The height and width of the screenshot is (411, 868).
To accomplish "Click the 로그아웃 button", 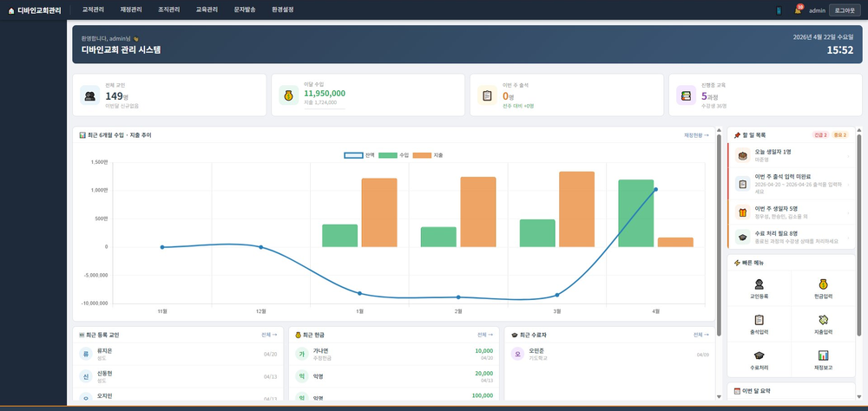I will pyautogui.click(x=845, y=10).
